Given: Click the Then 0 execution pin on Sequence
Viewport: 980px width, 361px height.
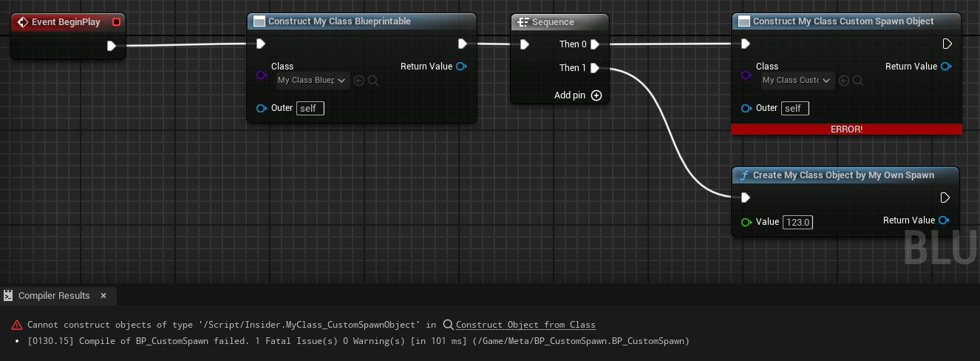Looking at the screenshot, I should click(595, 44).
